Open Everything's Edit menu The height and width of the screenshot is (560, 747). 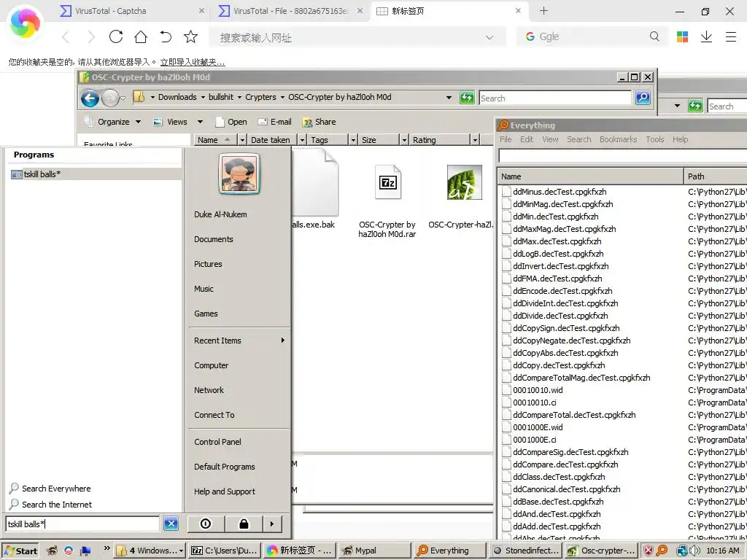(x=527, y=139)
